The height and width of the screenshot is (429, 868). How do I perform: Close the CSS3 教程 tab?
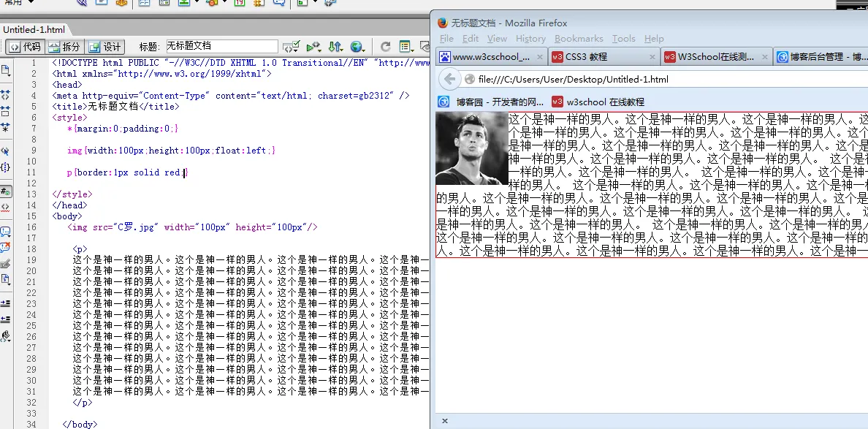[652, 56]
